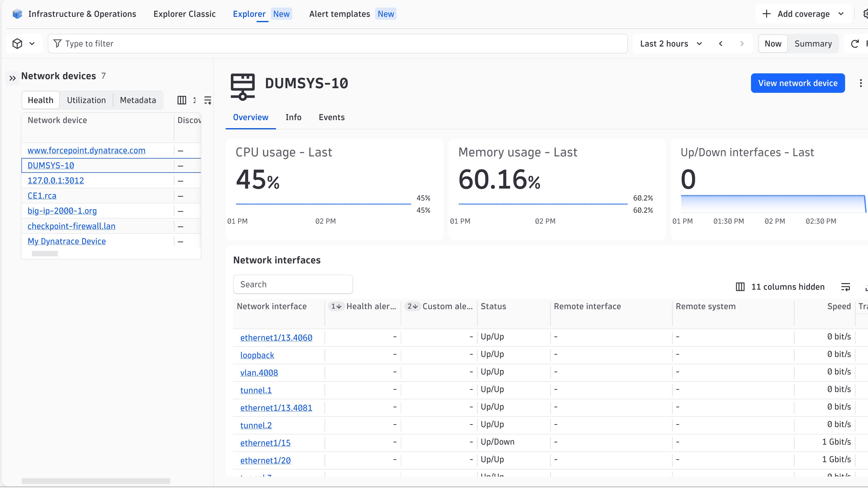Toggle line wrap in interfaces table
This screenshot has width=868, height=488.
[x=845, y=287]
